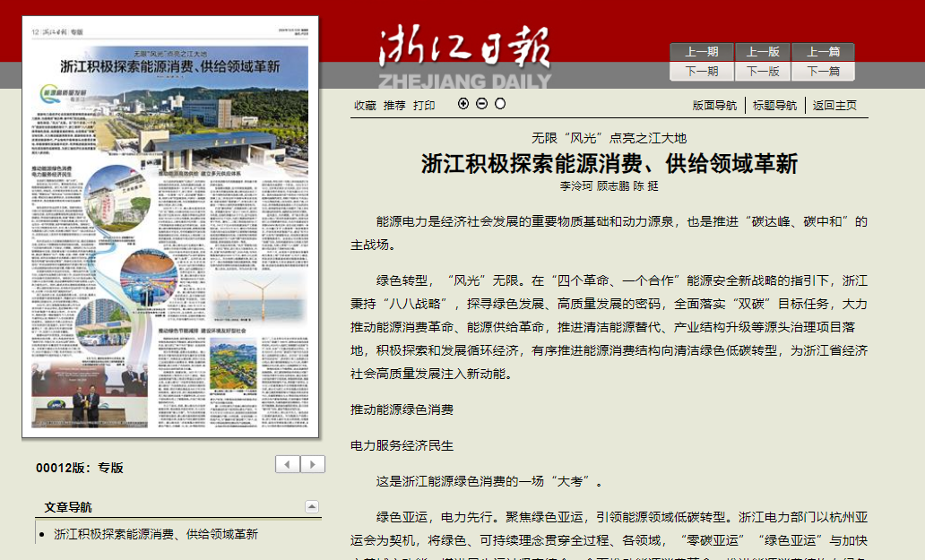
Task: Reset text size with circle icon
Action: (500, 104)
